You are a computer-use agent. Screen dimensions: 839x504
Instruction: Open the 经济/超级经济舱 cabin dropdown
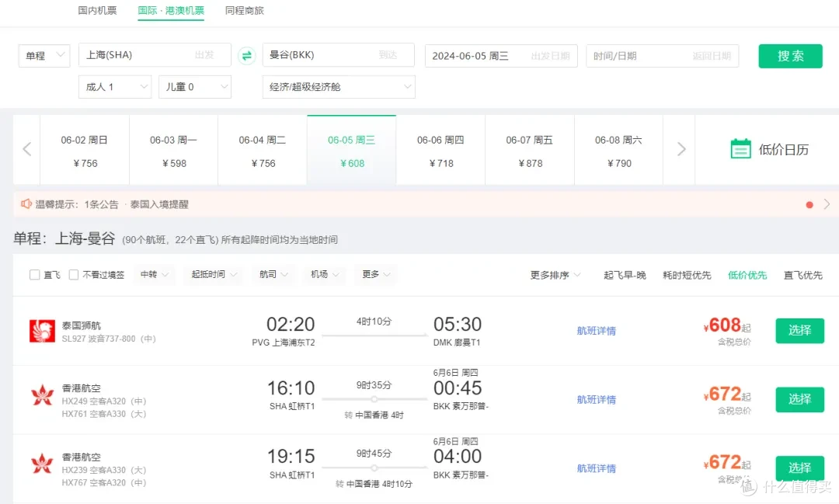[x=339, y=87]
